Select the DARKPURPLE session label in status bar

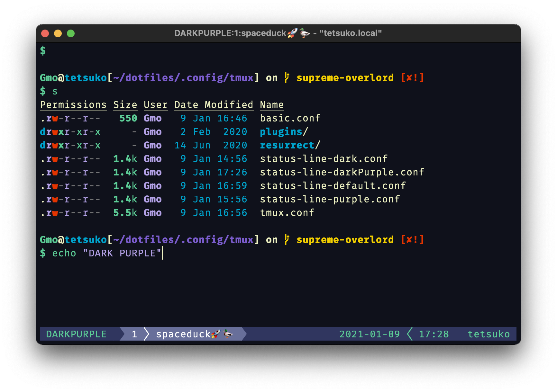76,334
